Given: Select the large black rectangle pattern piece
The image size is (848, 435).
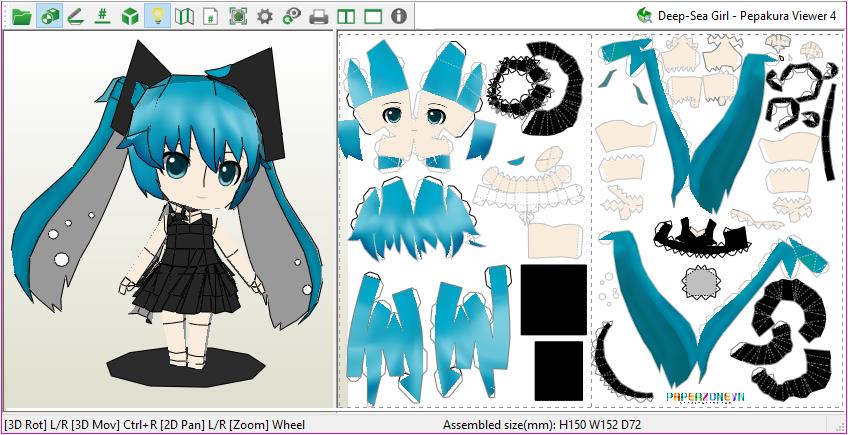Looking at the screenshot, I should click(x=554, y=300).
